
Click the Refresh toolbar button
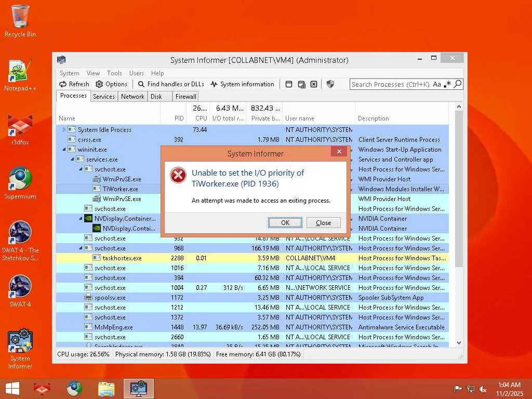click(74, 84)
